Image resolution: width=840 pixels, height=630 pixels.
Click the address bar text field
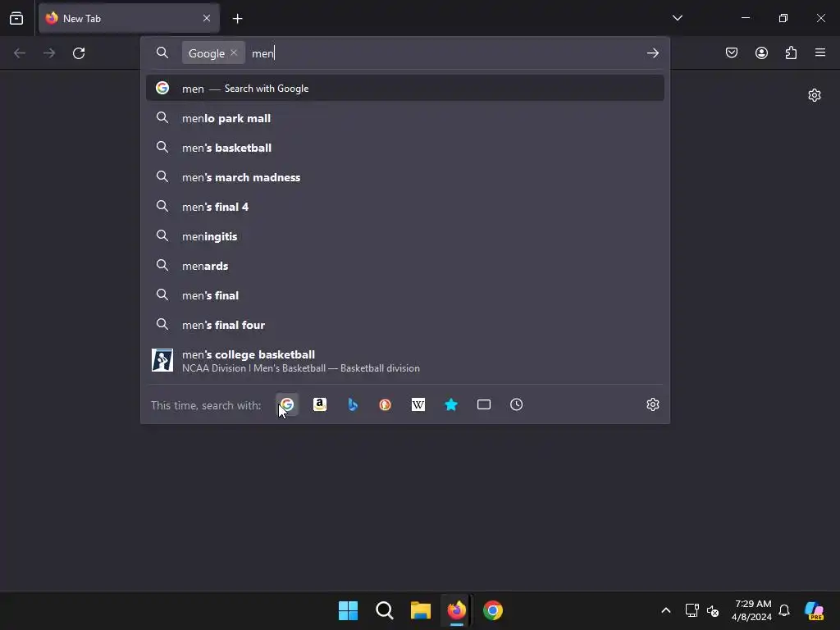pos(445,53)
